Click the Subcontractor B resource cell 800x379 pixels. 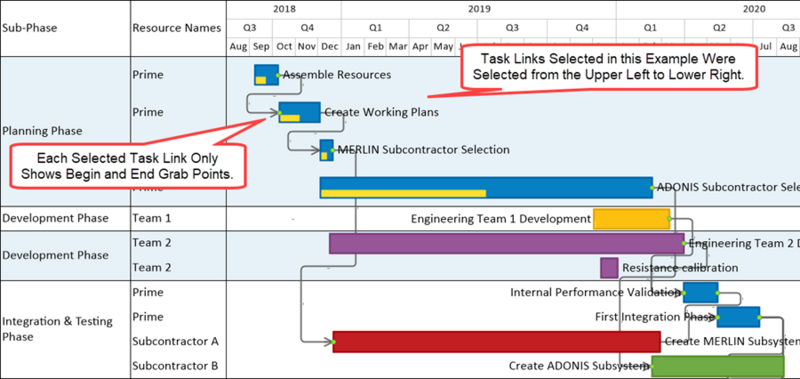tap(176, 366)
